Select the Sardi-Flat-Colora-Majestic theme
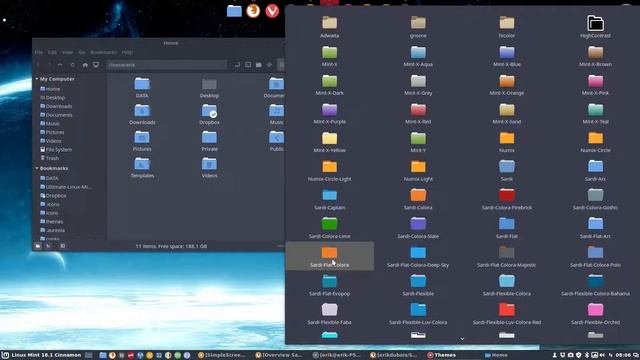This screenshot has height=360, width=640. pyautogui.click(x=507, y=256)
